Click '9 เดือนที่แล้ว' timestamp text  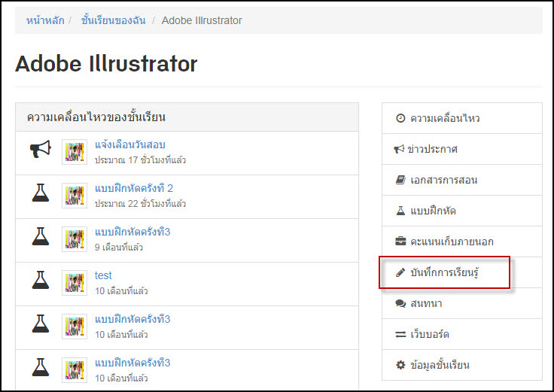[x=119, y=248]
